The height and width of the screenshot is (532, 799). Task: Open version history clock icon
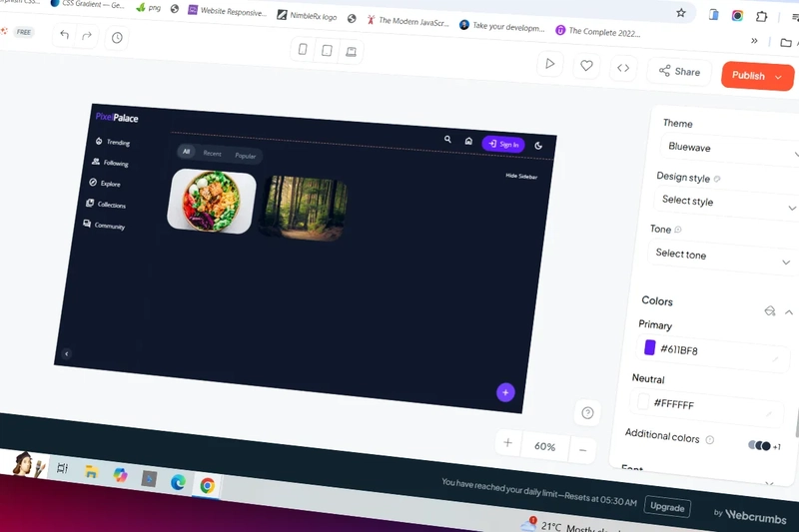point(117,38)
